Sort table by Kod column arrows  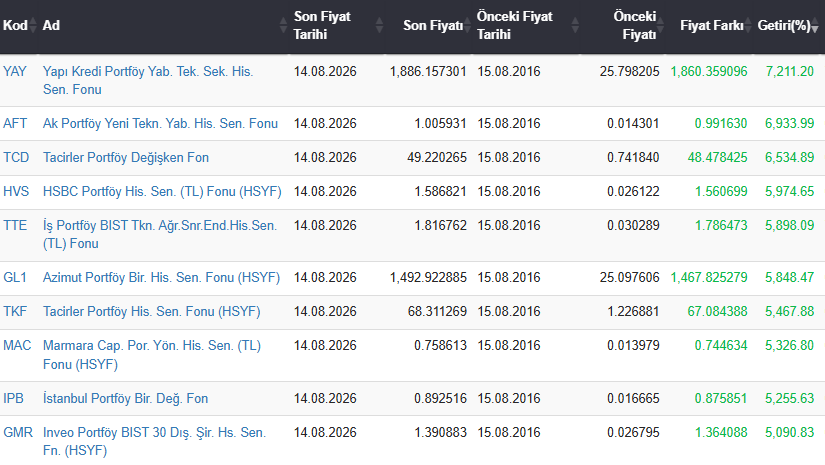(33, 25)
